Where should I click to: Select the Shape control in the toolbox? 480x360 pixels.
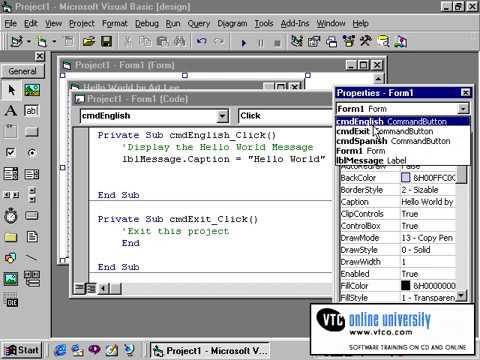pos(11,258)
